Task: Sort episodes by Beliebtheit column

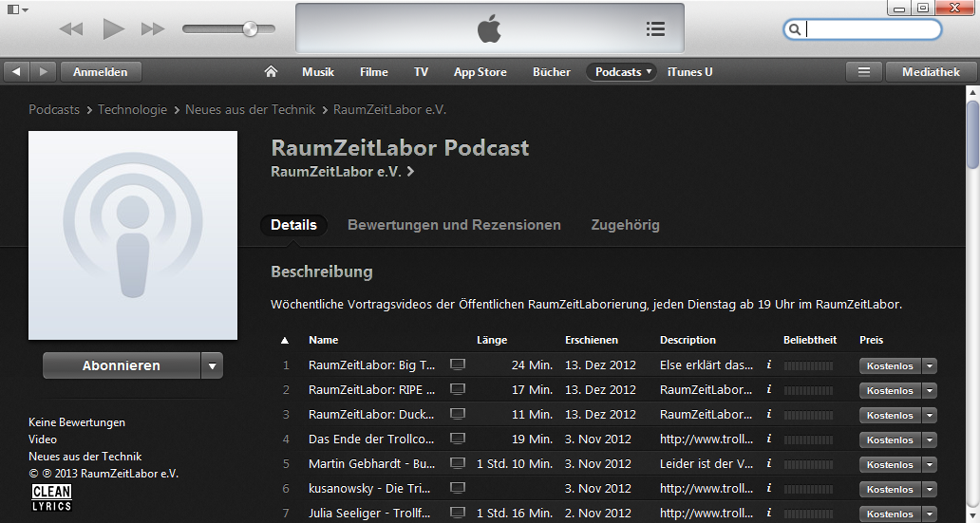Action: point(810,340)
